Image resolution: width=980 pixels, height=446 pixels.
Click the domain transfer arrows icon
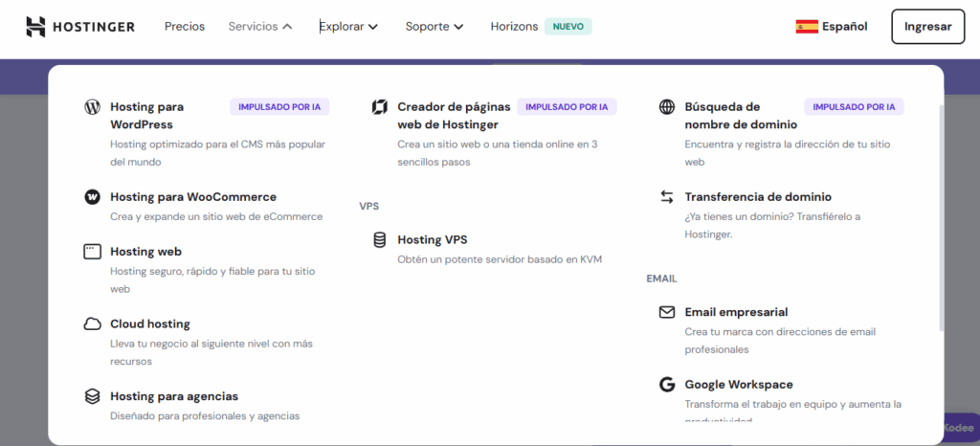667,197
